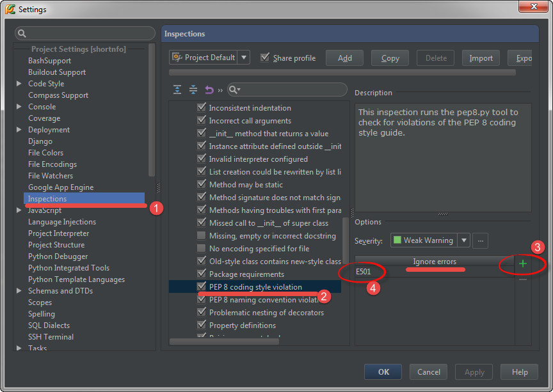
Task: Click the Project Default profile icon
Action: [177, 57]
